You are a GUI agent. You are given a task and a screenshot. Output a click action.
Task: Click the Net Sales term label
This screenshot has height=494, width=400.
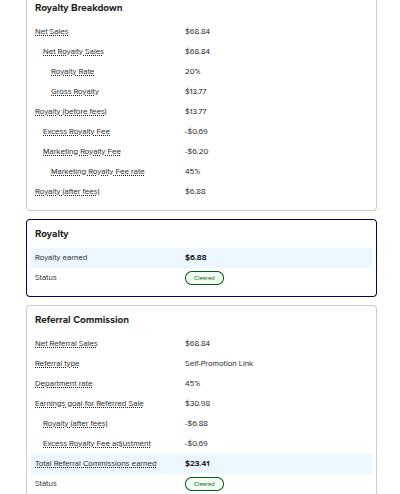(x=51, y=32)
